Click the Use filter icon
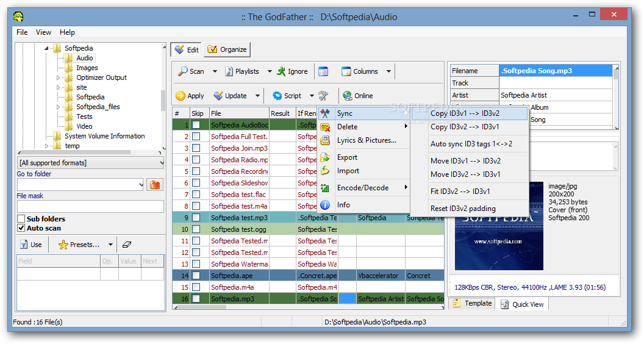 (x=24, y=245)
